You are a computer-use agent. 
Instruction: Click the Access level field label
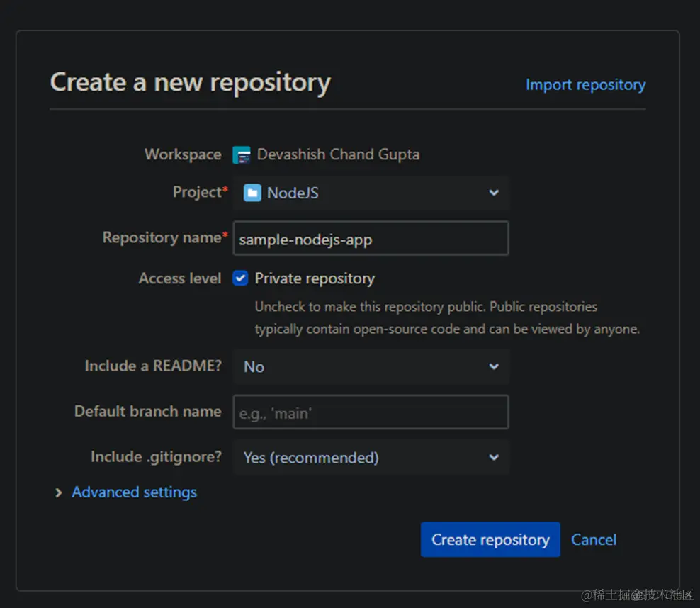[x=180, y=278]
